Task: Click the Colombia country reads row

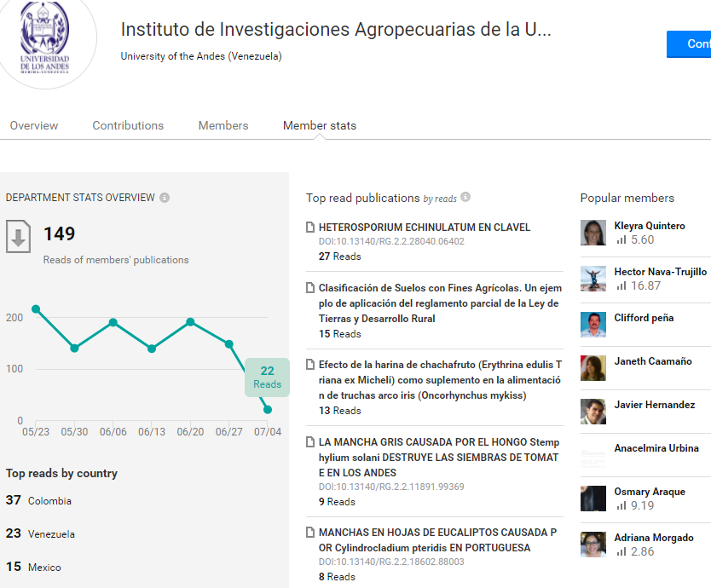Action: click(38, 500)
